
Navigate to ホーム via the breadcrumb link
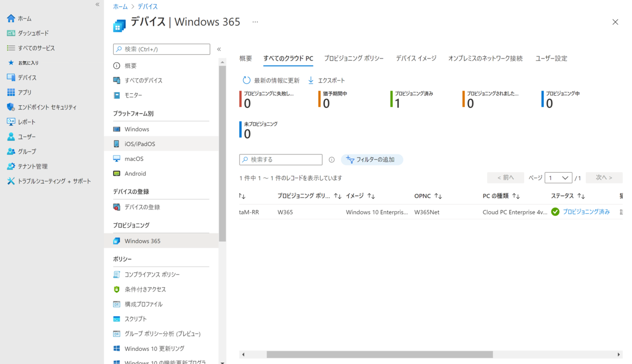pyautogui.click(x=120, y=6)
